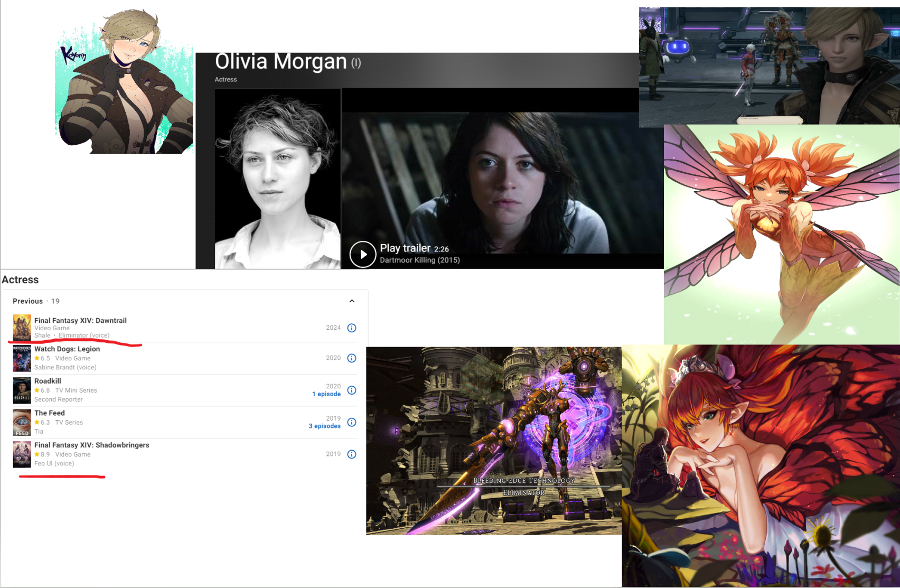
Task: Click Shadowbringers poster thumbnail
Action: 22,454
